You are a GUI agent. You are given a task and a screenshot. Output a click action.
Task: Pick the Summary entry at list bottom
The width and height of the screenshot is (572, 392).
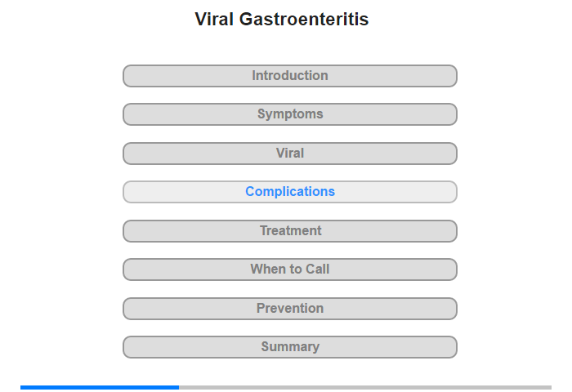(289, 347)
